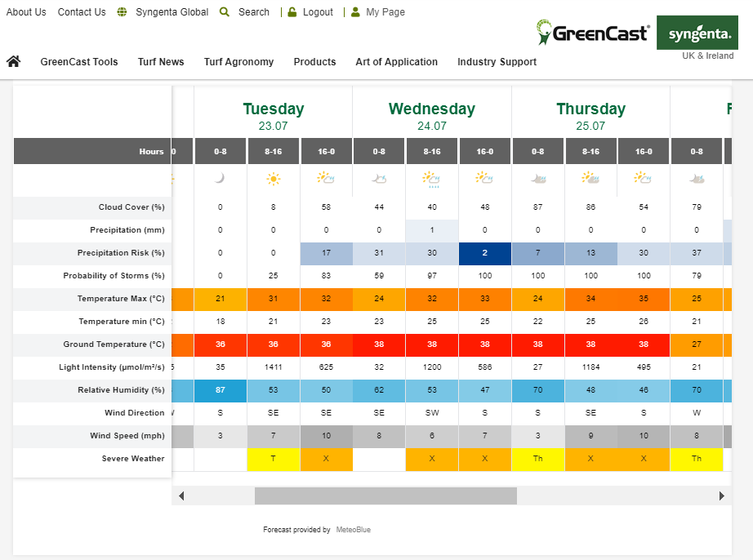This screenshot has width=753, height=560.
Task: Follow the MeteoBlue forecast provider link
Action: [352, 530]
